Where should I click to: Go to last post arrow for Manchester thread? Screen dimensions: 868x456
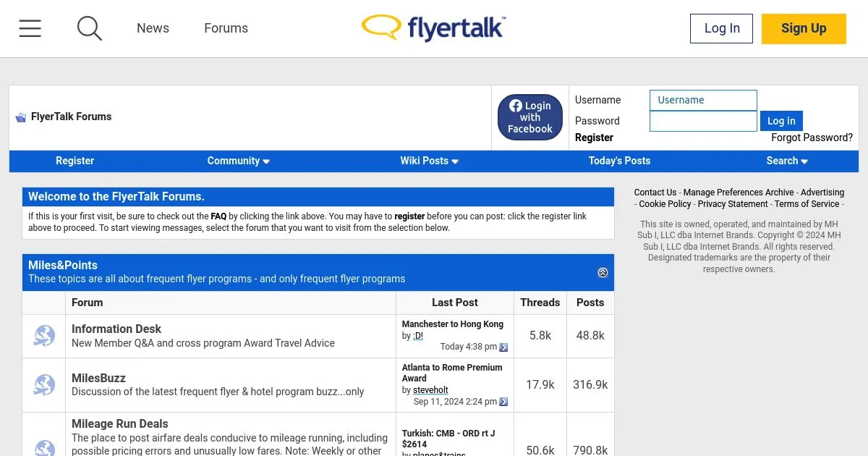tap(503, 347)
